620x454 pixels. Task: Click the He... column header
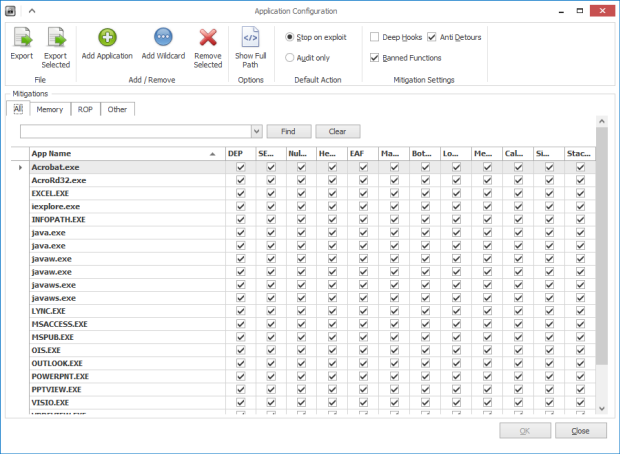click(332, 153)
